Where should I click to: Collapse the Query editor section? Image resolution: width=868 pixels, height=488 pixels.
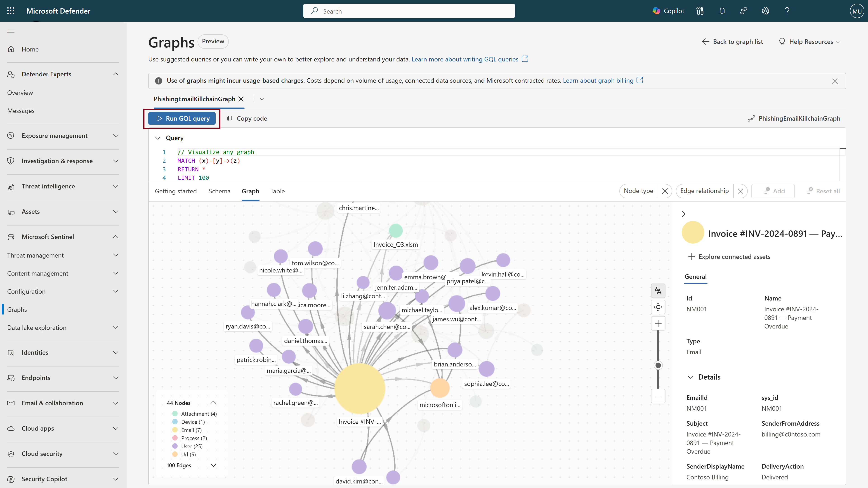158,138
